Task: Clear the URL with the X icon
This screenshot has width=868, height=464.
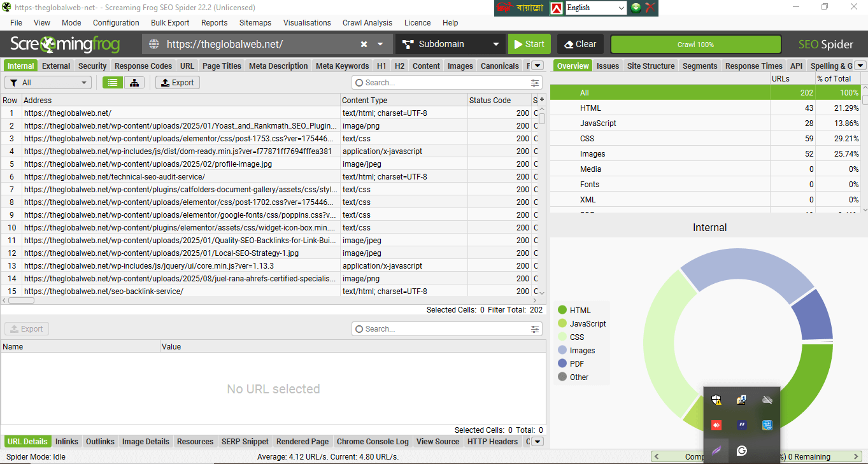Action: coord(364,44)
